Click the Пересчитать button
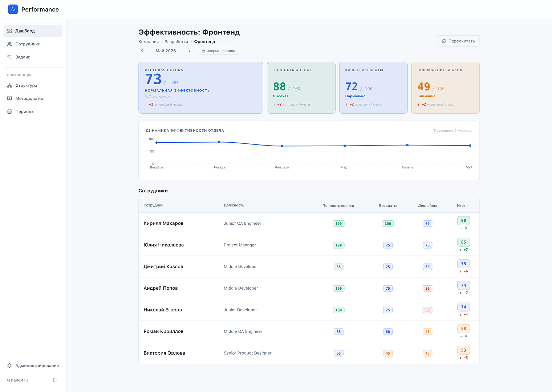552x392 pixels. [458, 41]
